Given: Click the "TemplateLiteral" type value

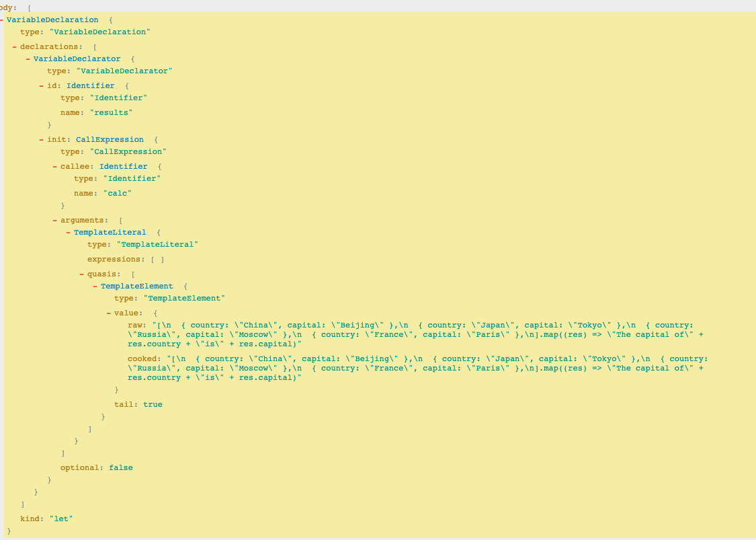Looking at the screenshot, I should (x=157, y=245).
